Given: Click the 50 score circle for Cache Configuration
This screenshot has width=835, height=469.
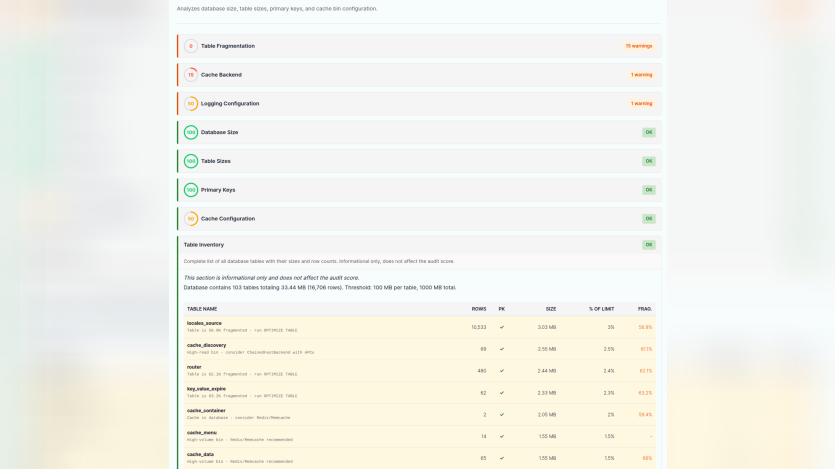Looking at the screenshot, I should click(191, 219).
